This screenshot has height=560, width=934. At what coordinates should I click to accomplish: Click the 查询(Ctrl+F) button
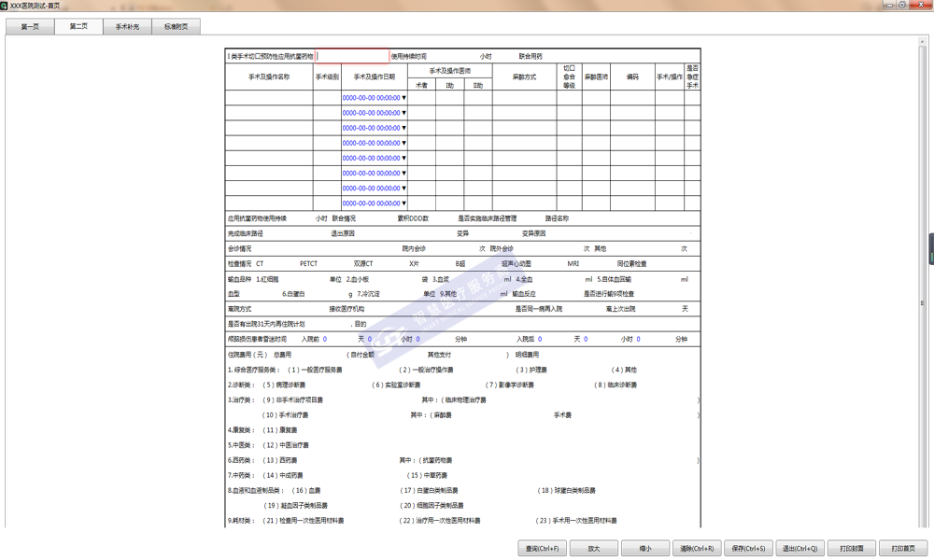point(542,549)
